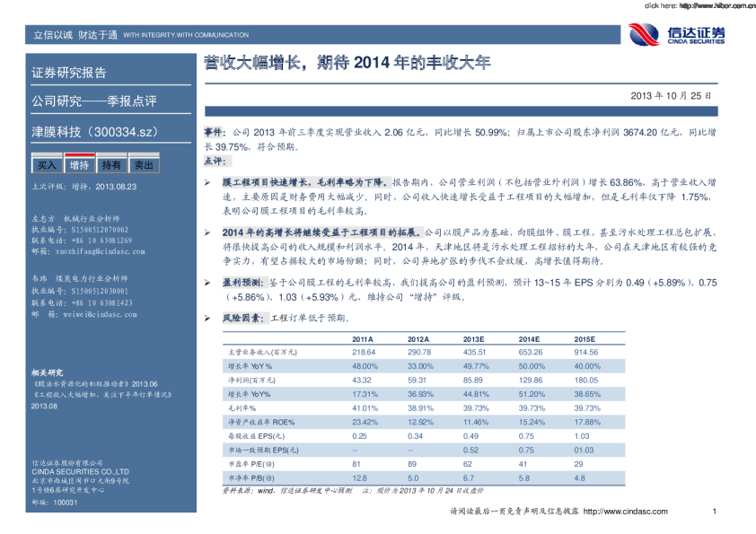This screenshot has width=756, height=534.
Task: Click the 2013E column header in table
Action: coord(473,339)
